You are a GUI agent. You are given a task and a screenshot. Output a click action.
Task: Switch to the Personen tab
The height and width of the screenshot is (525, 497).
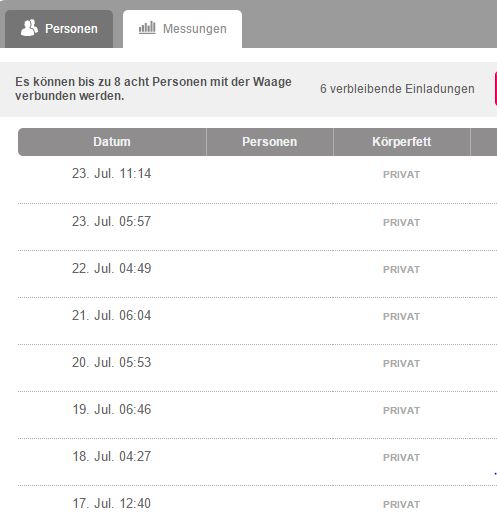point(59,29)
